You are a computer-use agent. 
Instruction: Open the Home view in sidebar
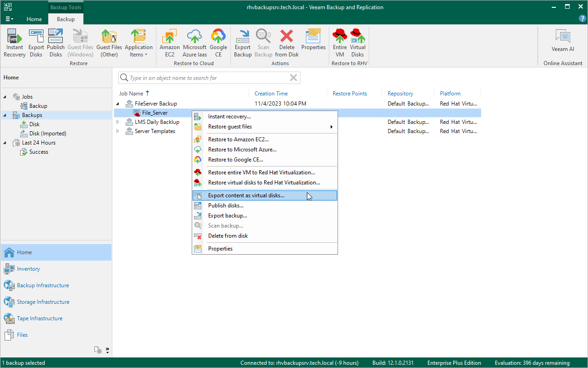pyautogui.click(x=56, y=252)
